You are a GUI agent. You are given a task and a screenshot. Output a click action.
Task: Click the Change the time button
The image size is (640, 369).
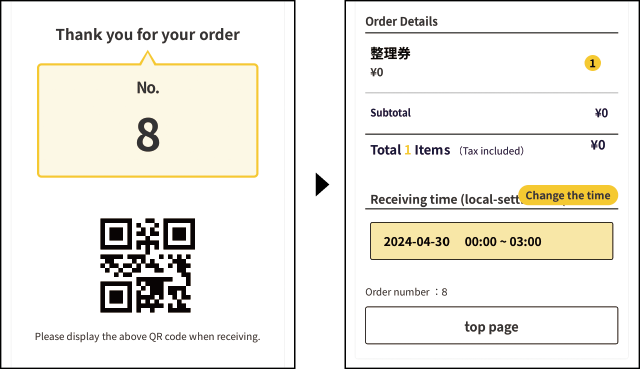568,195
